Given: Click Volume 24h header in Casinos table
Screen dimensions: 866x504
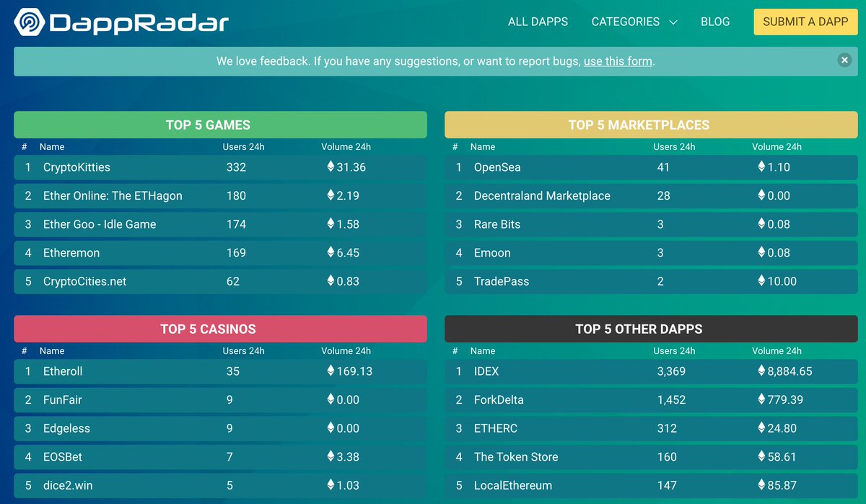Looking at the screenshot, I should tap(346, 351).
